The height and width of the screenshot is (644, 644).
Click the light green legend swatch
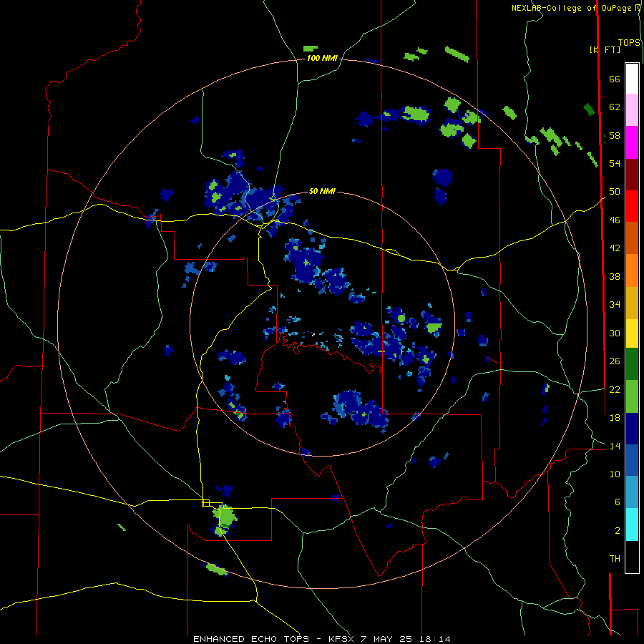[x=632, y=396]
